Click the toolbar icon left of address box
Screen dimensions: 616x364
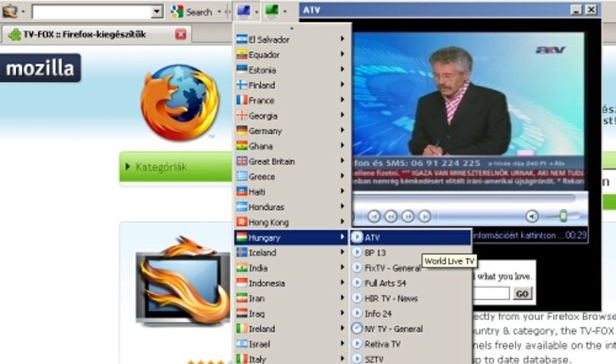(10, 11)
